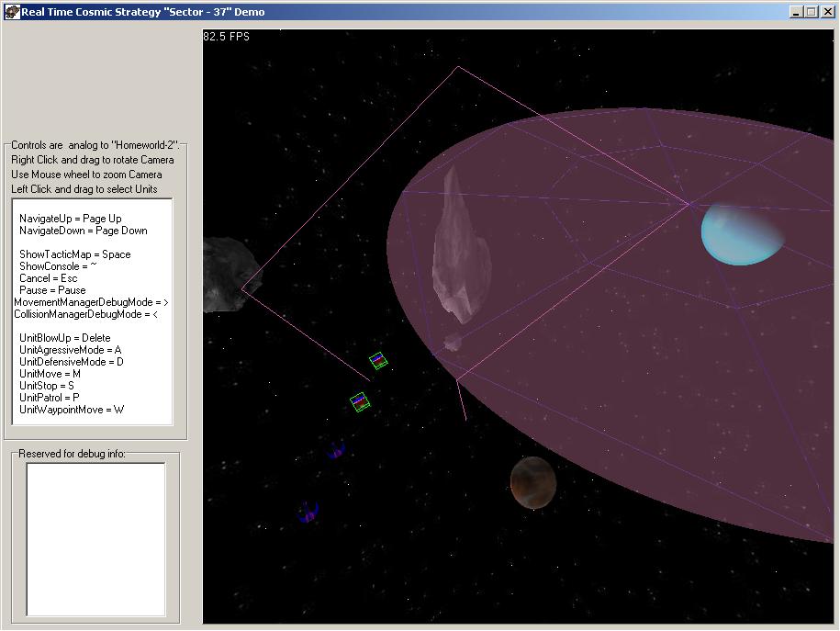Maximize the Sector - 37 Demo window

pos(811,12)
